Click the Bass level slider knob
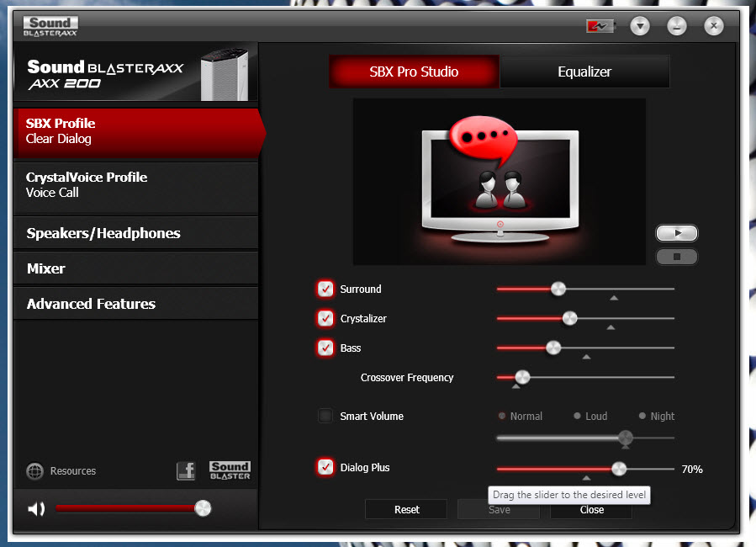This screenshot has height=547, width=756. coord(553,348)
